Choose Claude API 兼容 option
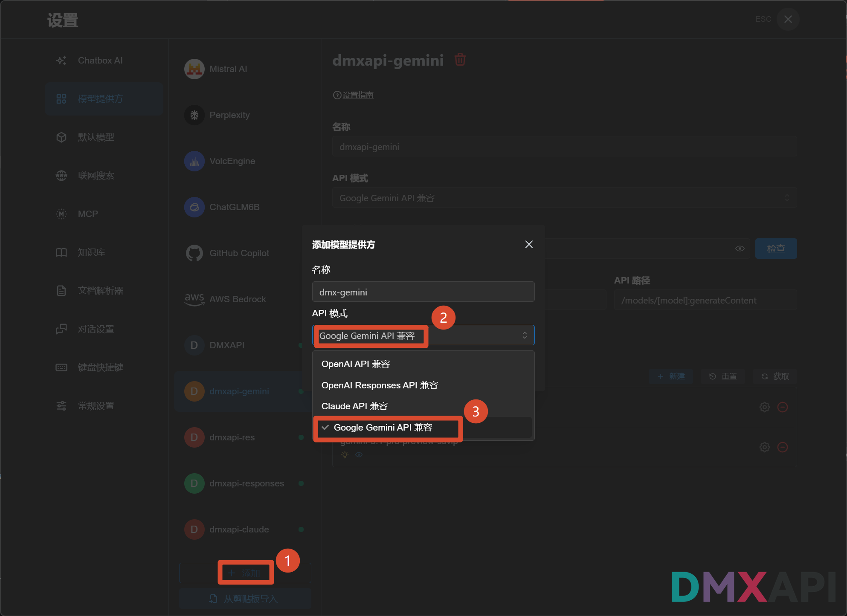The height and width of the screenshot is (616, 847). tap(423, 406)
